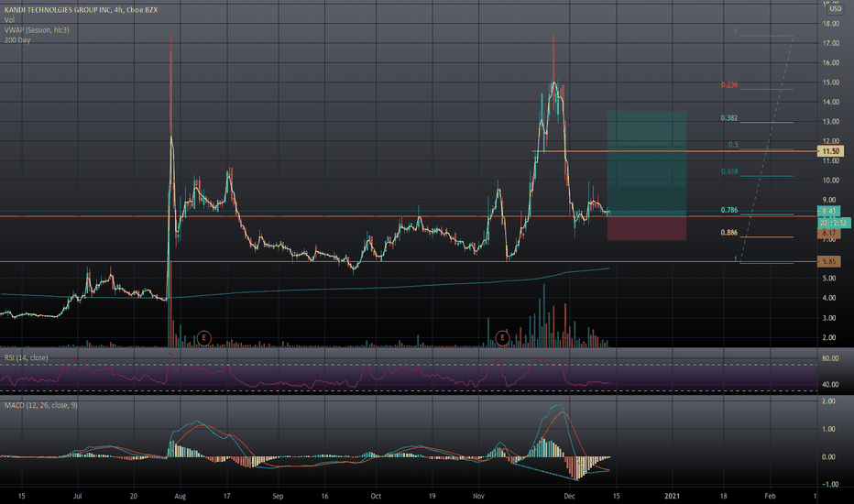The height and width of the screenshot is (504, 854).
Task: Select the 0.5 Fibonacci level label
Action: [x=734, y=145]
